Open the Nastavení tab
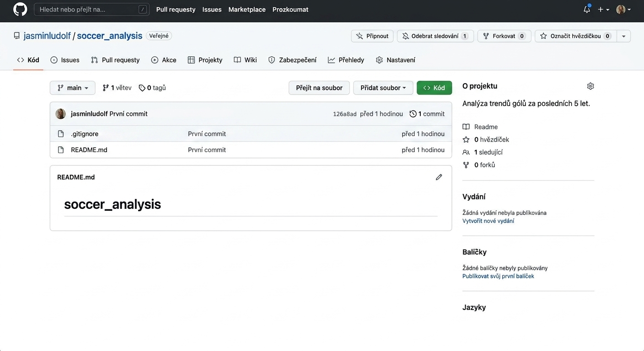Image resolution: width=644 pixels, height=351 pixels. [396, 60]
